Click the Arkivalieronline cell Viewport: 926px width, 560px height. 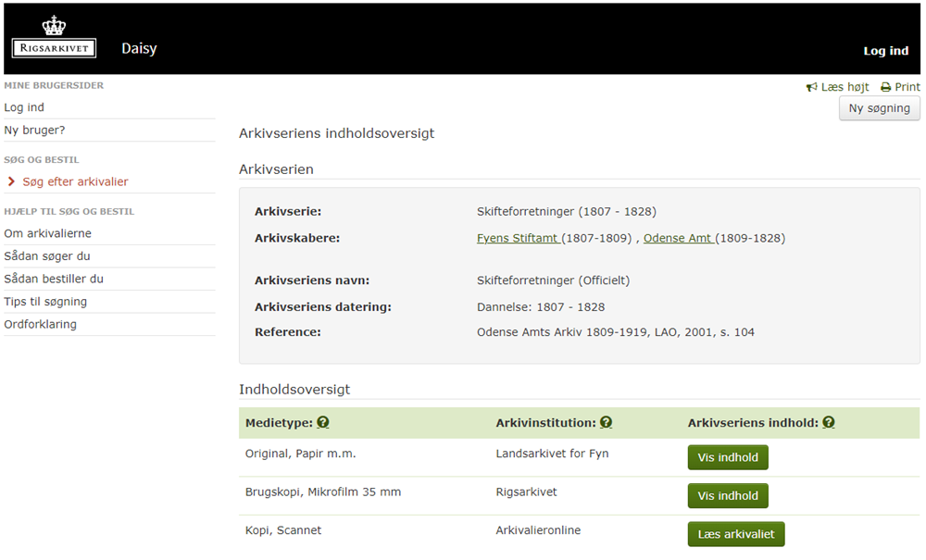[538, 530]
